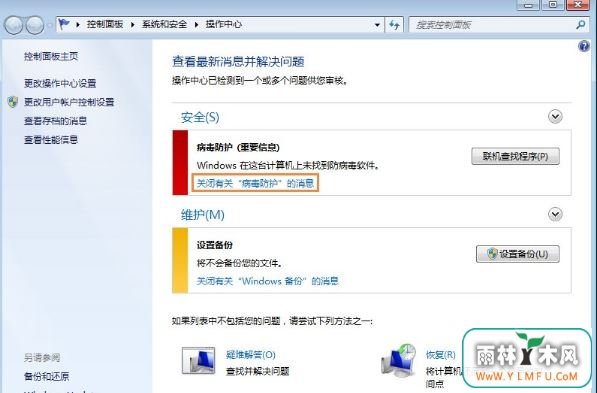Viewport: 597px width, 393px height.
Task: Open 查看性能信息 link
Action: [x=51, y=140]
